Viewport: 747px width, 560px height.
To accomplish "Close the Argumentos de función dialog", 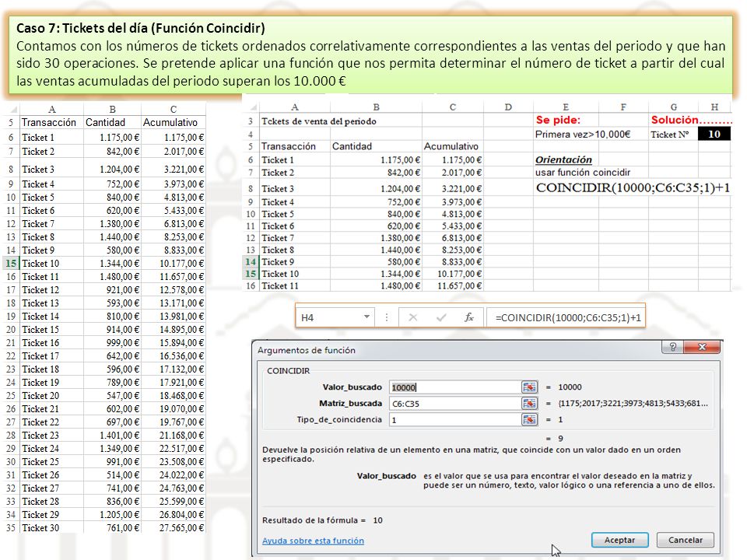I will (x=702, y=347).
